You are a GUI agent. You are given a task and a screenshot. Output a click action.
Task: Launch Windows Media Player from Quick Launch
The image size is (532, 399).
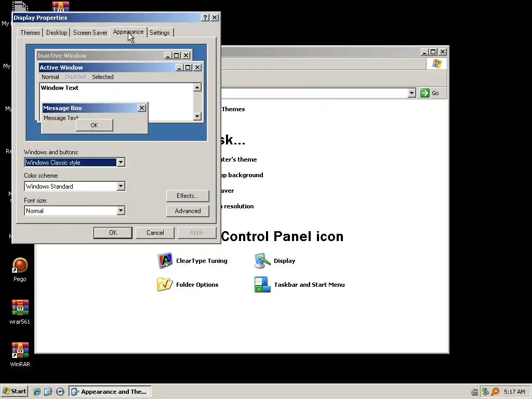point(60,391)
